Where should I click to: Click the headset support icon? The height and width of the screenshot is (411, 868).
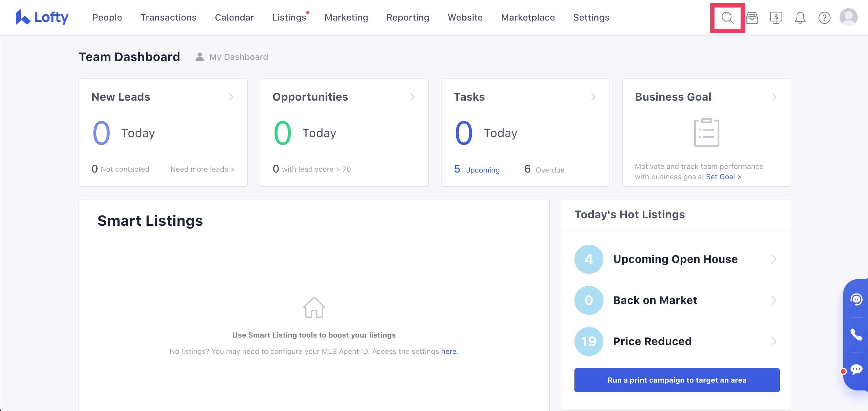pos(856,299)
